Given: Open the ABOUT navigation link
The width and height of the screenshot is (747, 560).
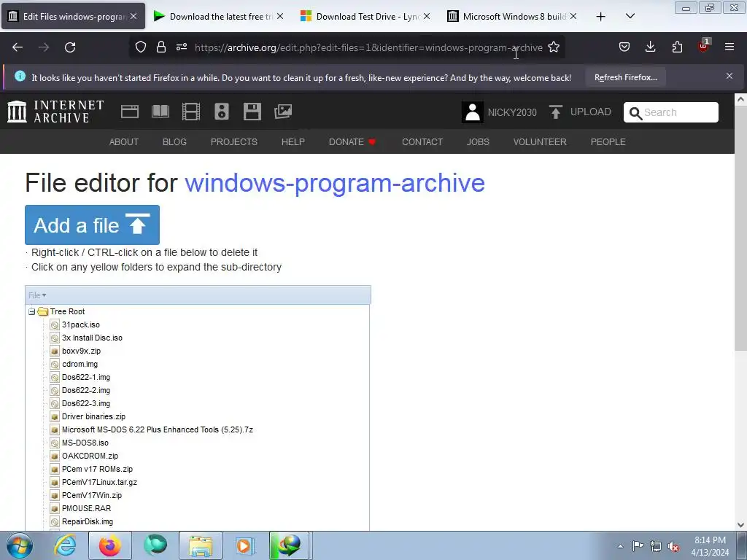Looking at the screenshot, I should 124,142.
